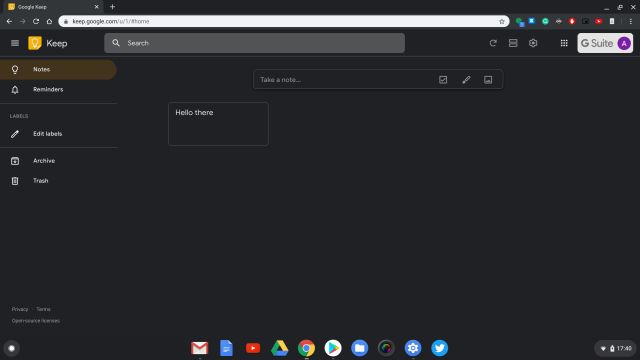Open Reminders in the sidebar
Image resolution: width=640 pixels, height=360 pixels.
(58, 89)
